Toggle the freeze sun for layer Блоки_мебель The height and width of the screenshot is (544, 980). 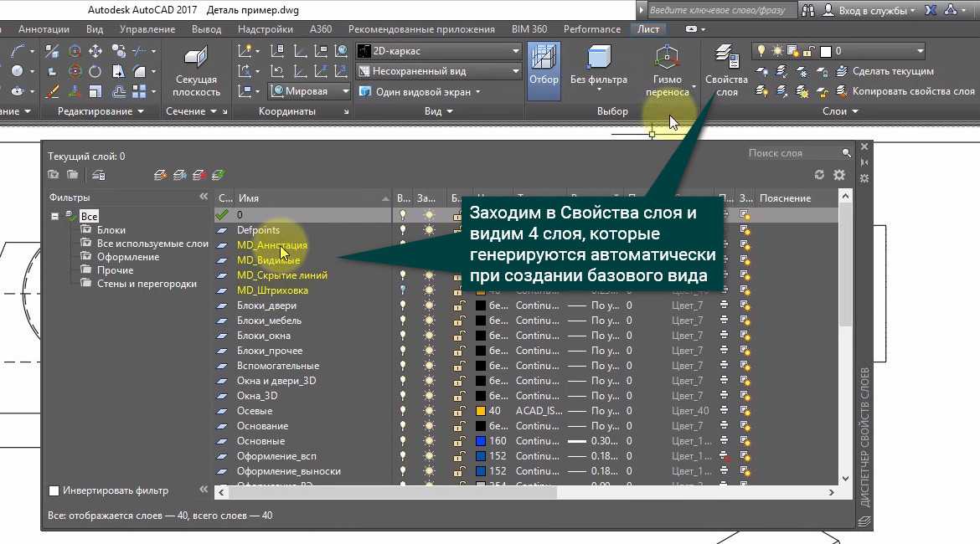coord(429,321)
